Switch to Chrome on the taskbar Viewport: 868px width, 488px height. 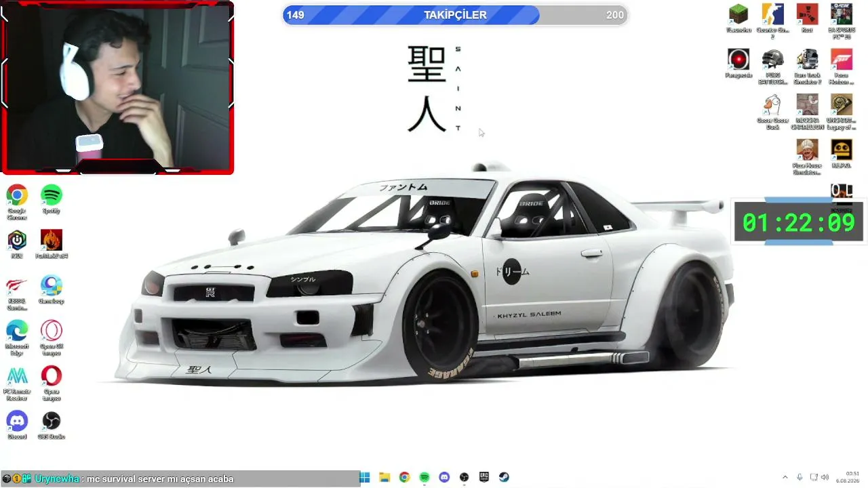pos(404,477)
